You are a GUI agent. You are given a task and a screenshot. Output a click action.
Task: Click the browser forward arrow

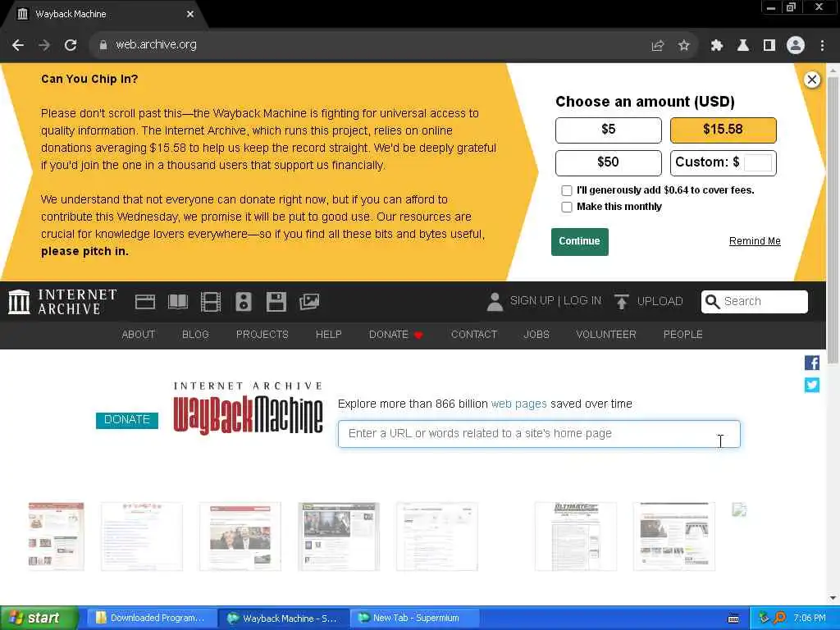(x=44, y=46)
